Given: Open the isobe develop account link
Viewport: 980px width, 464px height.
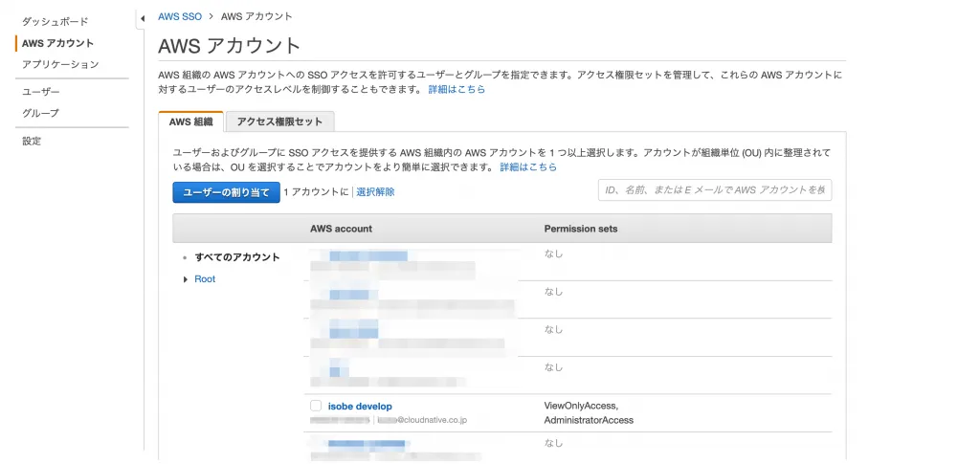Looking at the screenshot, I should pos(360,406).
